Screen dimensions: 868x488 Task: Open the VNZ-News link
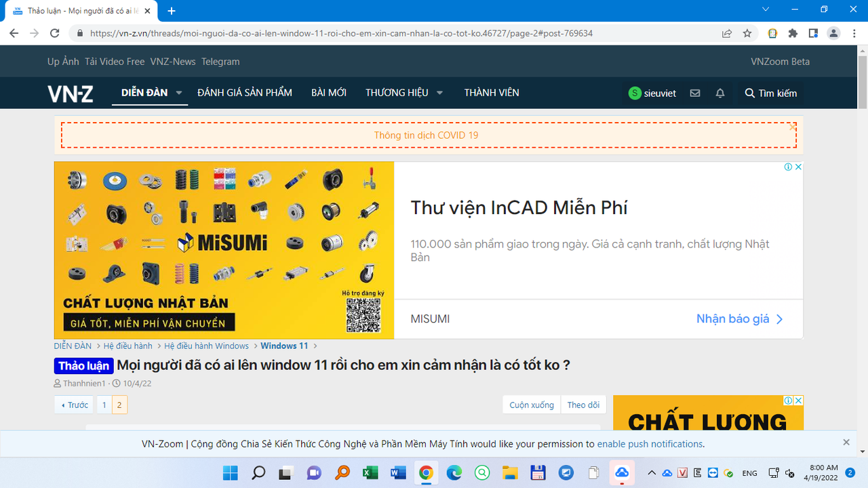(x=173, y=62)
